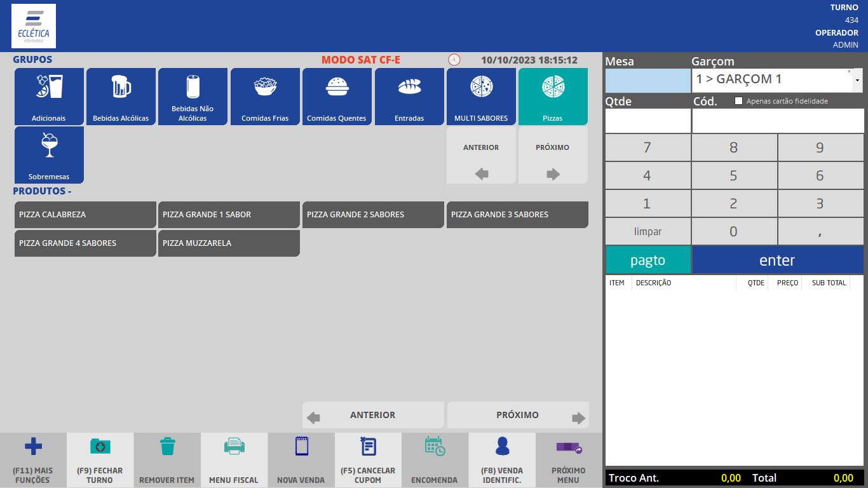Viewport: 868px width, 488px height.
Task: Go to Próximo Menu
Action: tap(569, 460)
